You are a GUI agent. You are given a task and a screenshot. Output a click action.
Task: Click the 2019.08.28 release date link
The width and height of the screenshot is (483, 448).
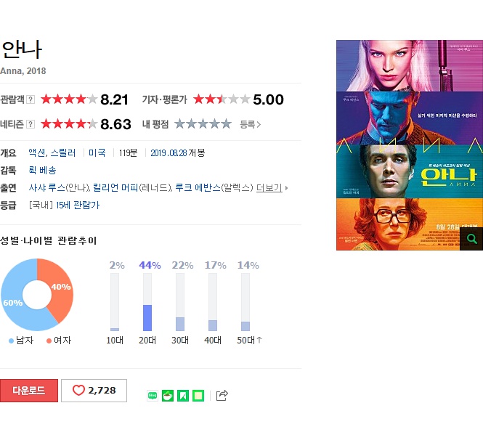coord(169,153)
